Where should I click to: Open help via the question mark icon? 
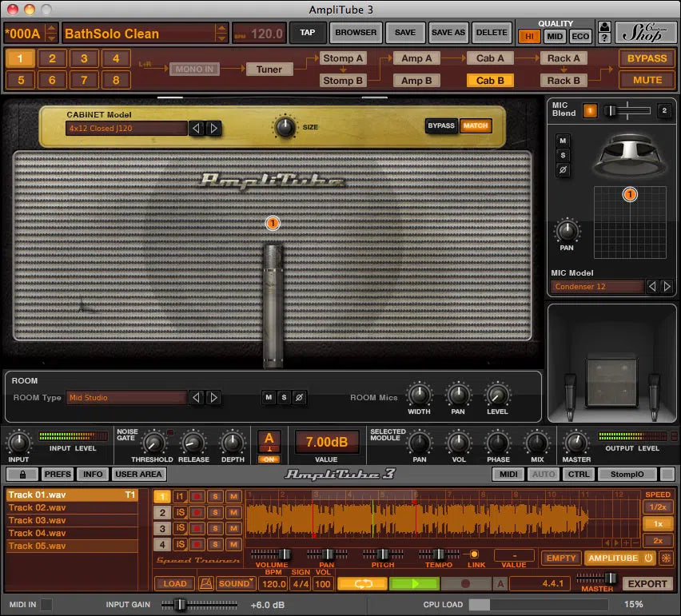[x=604, y=37]
